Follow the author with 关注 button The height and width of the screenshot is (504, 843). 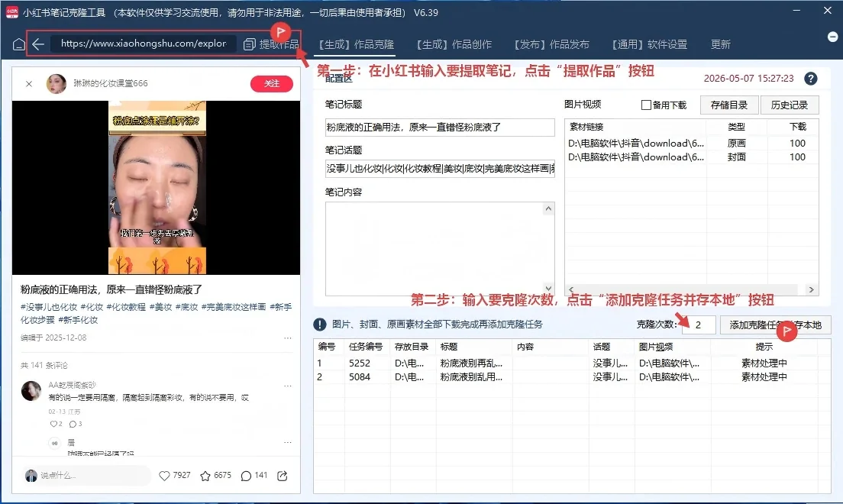click(x=272, y=83)
